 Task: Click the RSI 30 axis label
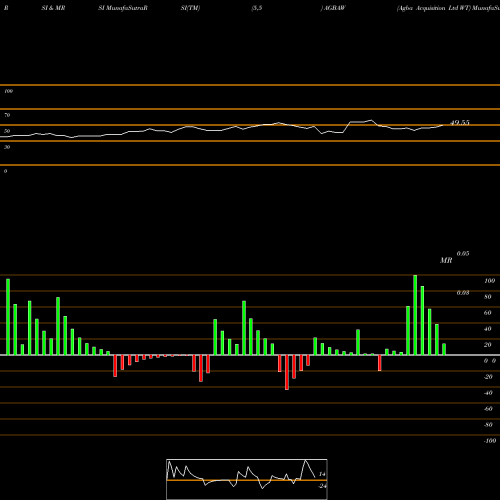coord(7,147)
